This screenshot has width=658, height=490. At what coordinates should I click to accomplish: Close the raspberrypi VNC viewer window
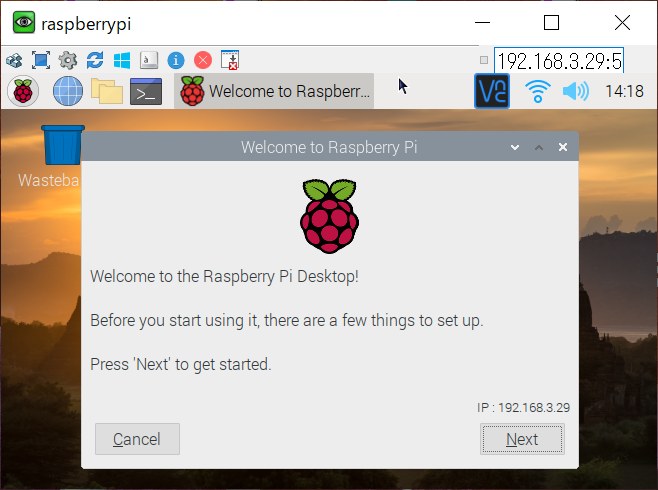(622, 23)
